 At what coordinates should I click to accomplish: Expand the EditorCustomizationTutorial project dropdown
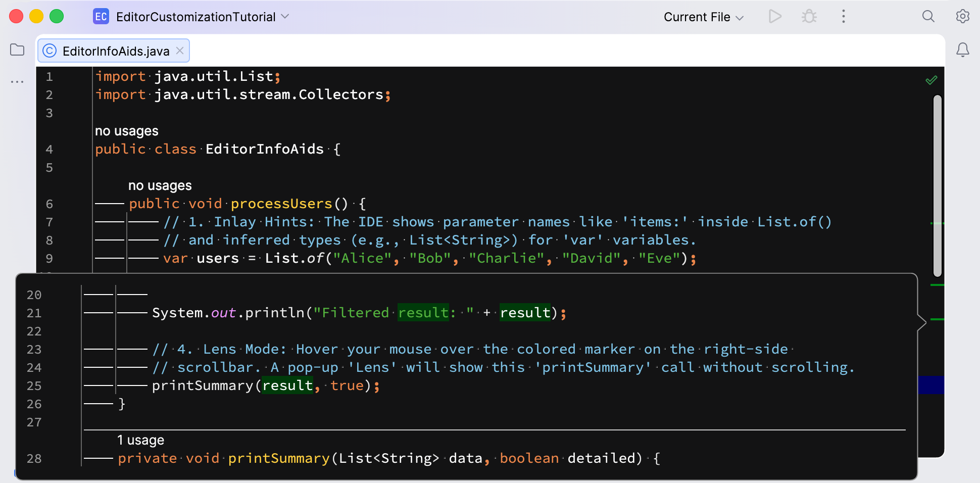tap(203, 17)
